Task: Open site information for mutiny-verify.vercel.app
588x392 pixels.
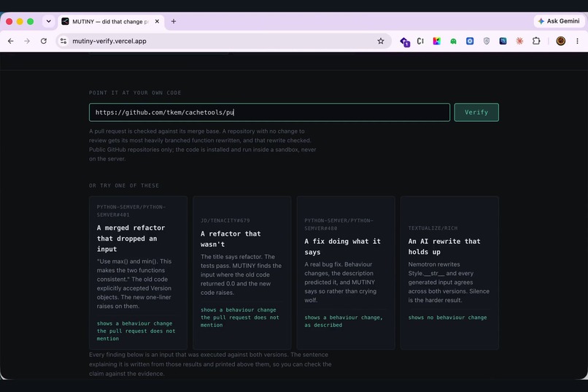Action: (x=63, y=41)
